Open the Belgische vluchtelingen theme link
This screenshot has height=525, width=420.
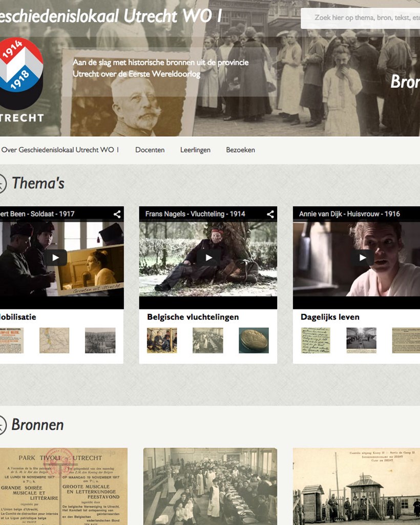[x=193, y=317]
